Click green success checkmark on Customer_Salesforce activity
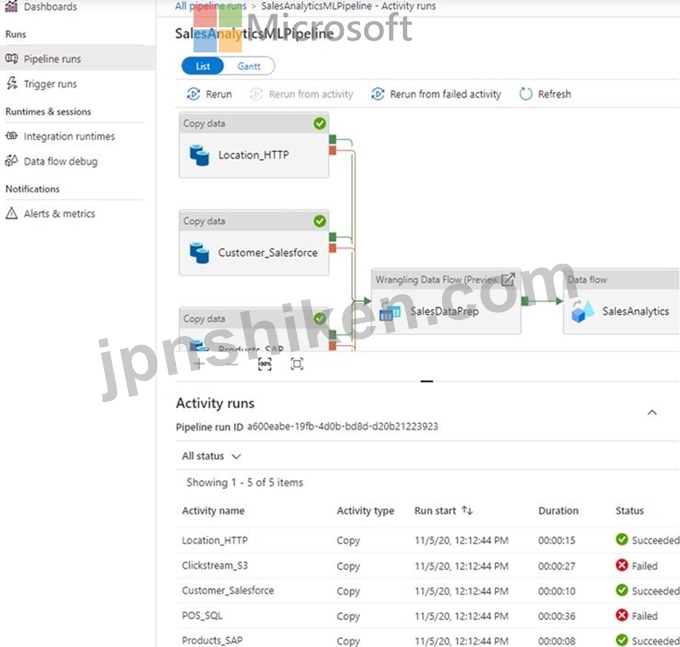 coord(320,221)
